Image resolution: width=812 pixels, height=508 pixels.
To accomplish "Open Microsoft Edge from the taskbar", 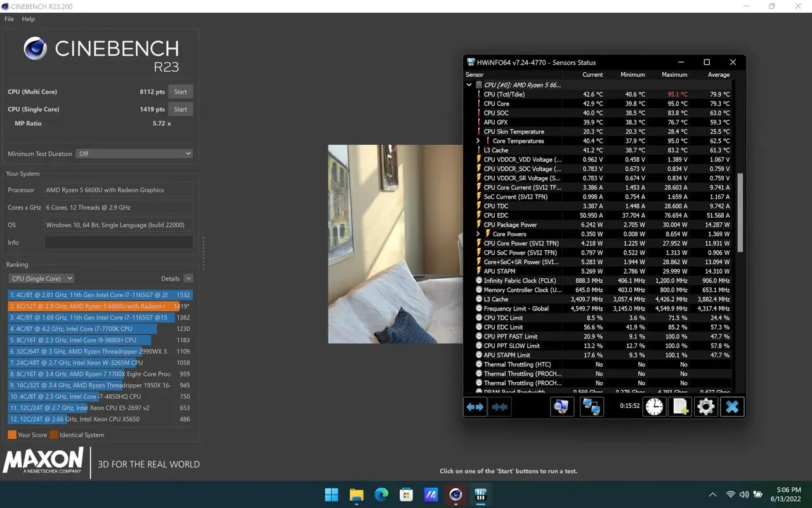I will coord(381,495).
